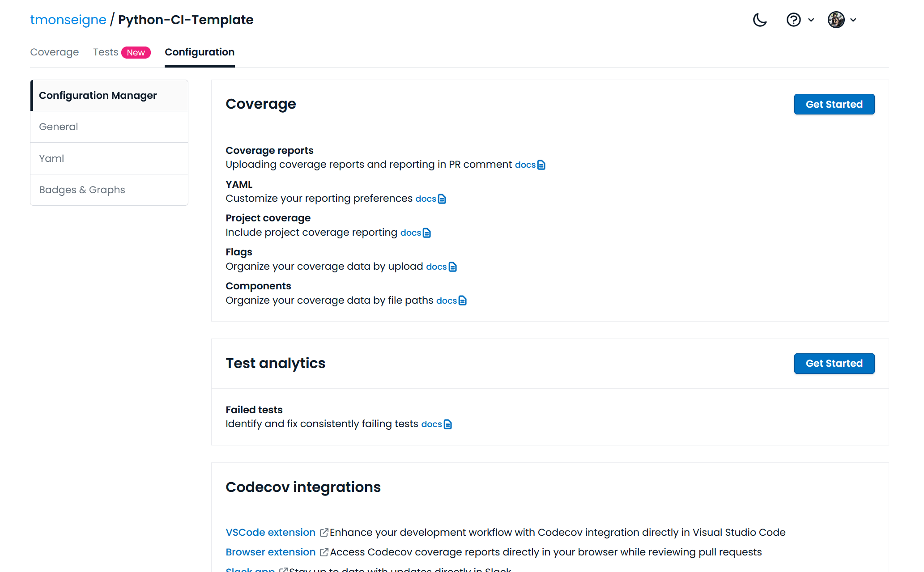Open the tmonseigne owner link
Image resolution: width=924 pixels, height=572 pixels.
(68, 20)
